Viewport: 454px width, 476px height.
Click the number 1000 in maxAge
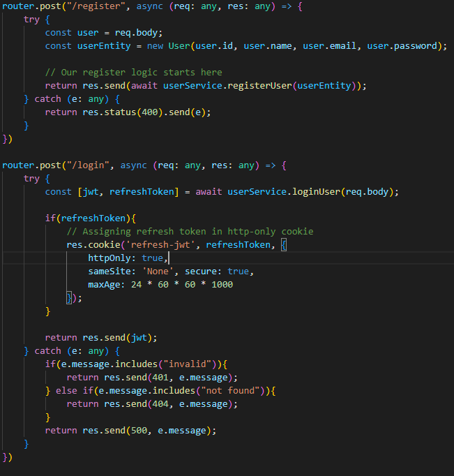(222, 285)
